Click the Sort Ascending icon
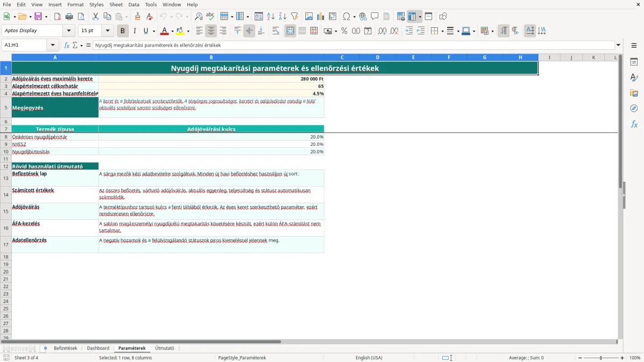This screenshot has width=644, height=362. point(271,17)
